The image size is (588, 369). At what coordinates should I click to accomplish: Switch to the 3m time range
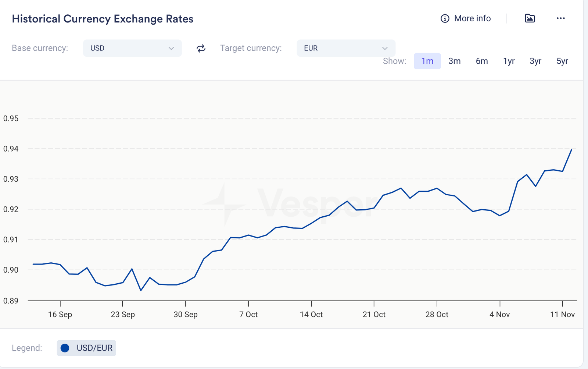pyautogui.click(x=454, y=61)
